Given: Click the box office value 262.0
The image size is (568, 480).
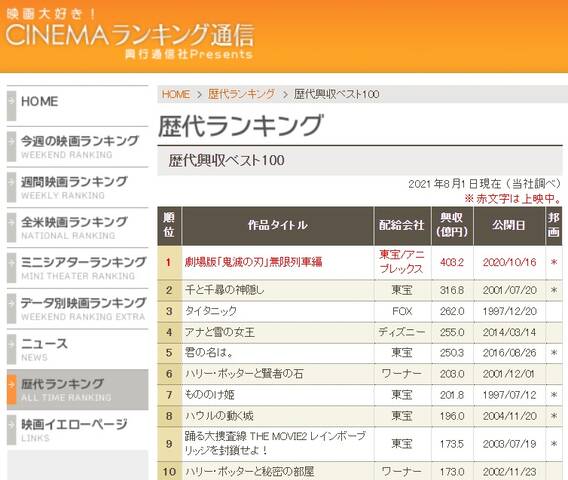Looking at the screenshot, I should (x=452, y=311).
